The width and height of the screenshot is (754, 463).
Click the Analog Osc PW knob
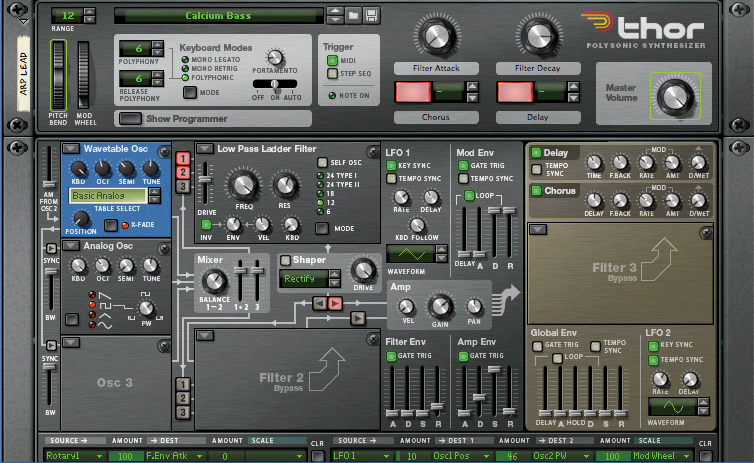click(146, 309)
